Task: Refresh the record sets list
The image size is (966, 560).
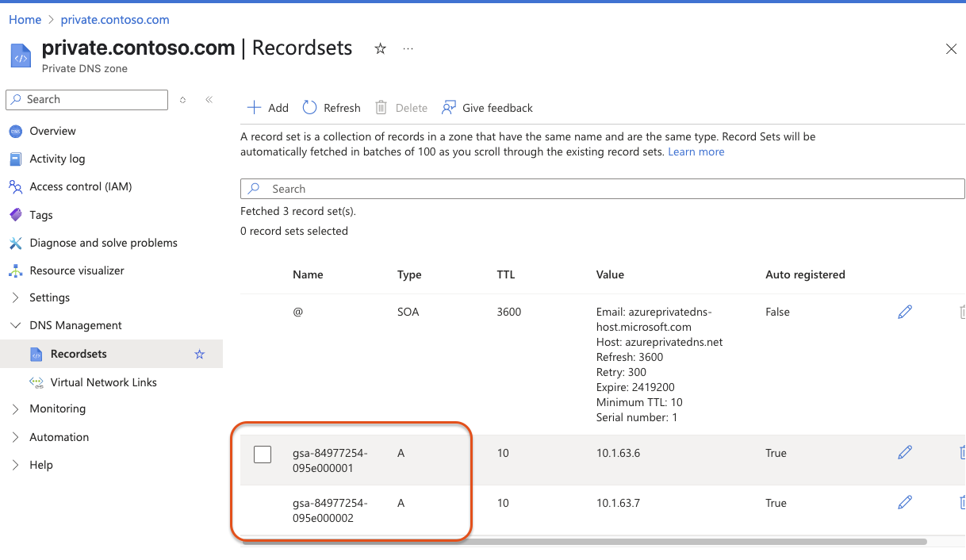Action: pyautogui.click(x=332, y=108)
